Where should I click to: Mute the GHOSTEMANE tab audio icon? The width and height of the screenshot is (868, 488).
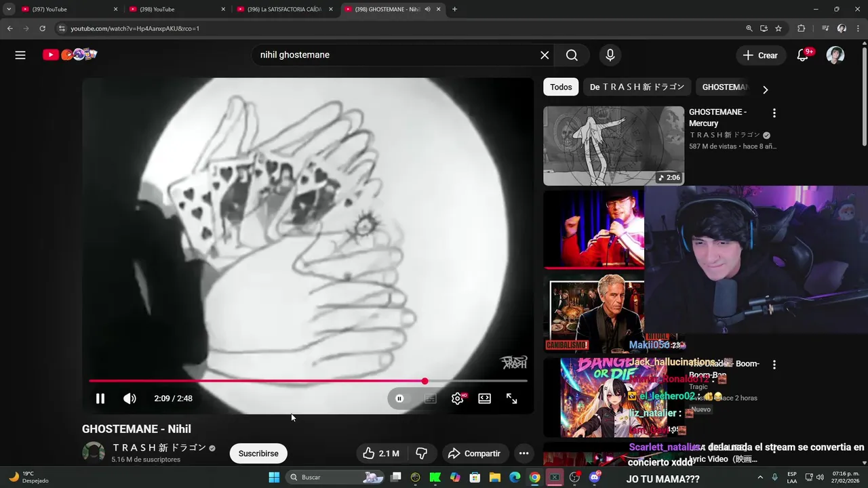point(427,9)
